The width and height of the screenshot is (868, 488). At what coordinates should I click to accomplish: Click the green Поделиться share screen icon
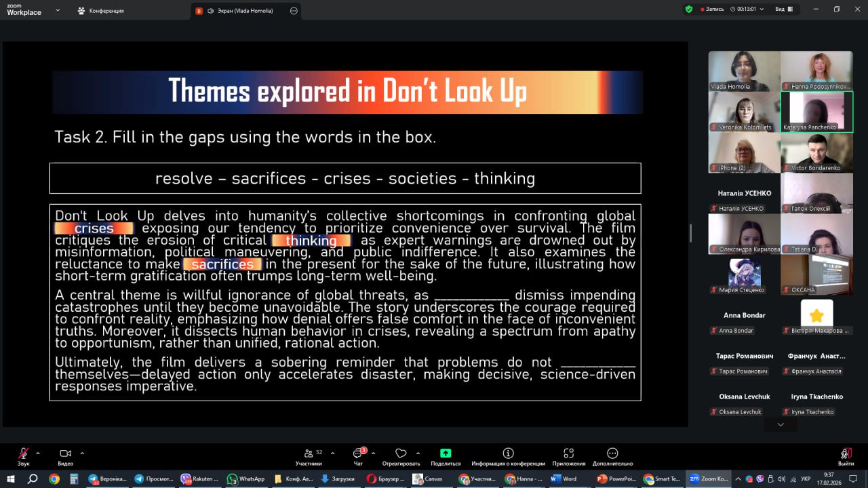point(446,453)
